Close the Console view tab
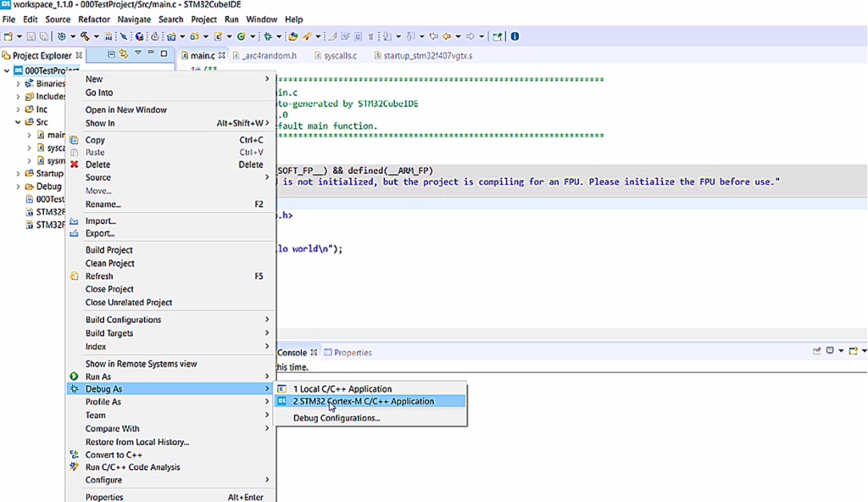This screenshot has width=868, height=502. 314,353
